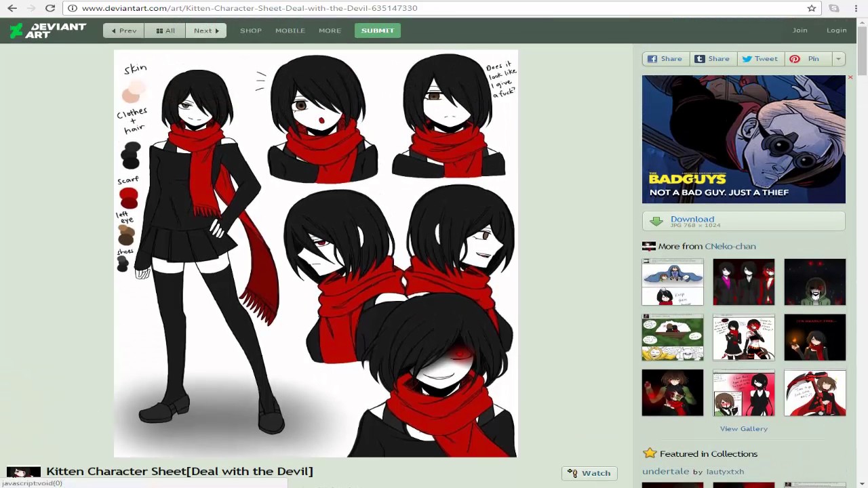Click the green download arrow icon

coord(656,221)
